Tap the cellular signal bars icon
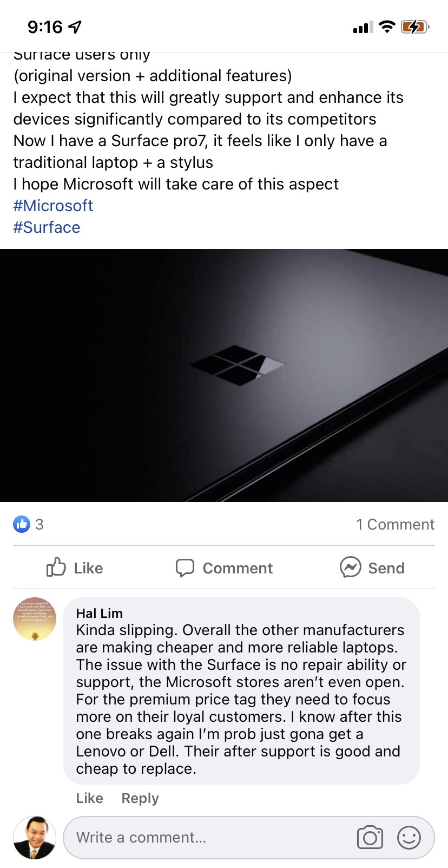Viewport: 448px width, 868px height. (x=363, y=27)
